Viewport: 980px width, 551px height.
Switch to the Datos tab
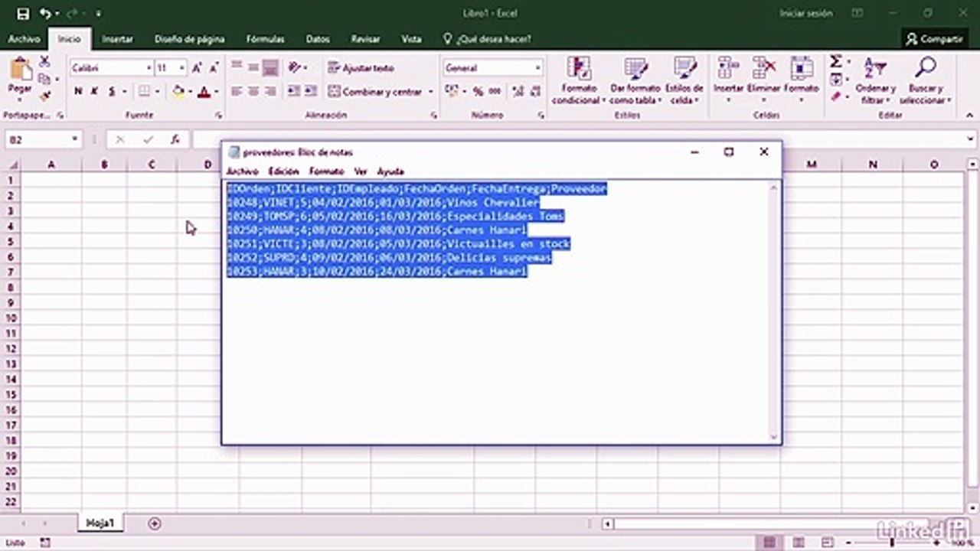coord(318,39)
